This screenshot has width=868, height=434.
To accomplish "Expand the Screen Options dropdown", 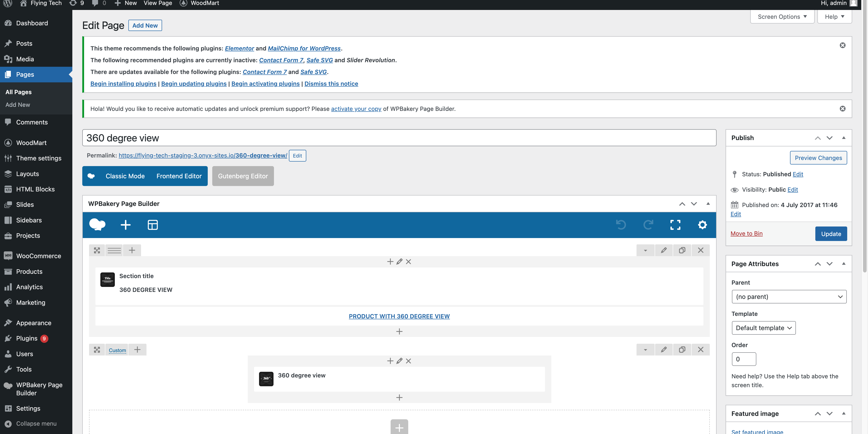I will pos(782,17).
